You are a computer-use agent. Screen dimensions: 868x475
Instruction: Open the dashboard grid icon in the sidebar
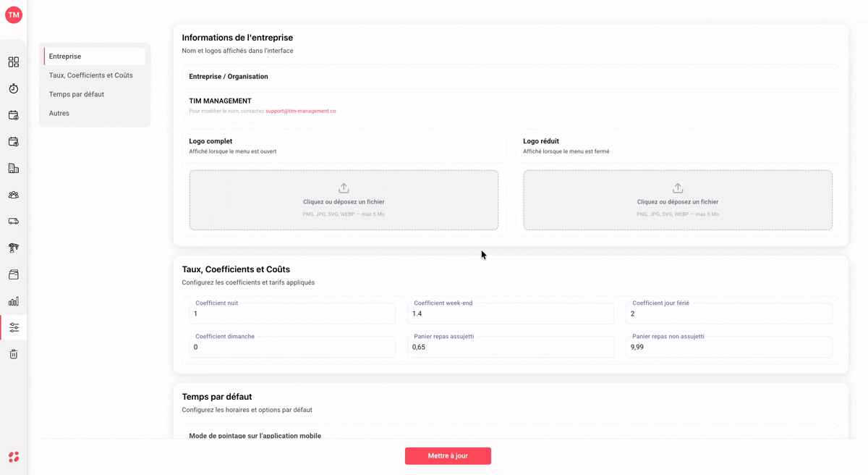[x=14, y=62]
